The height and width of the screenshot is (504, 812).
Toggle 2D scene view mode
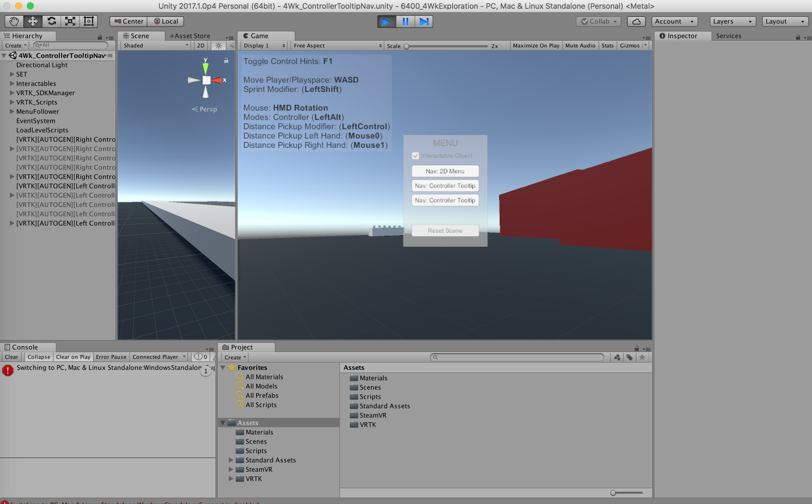point(201,45)
